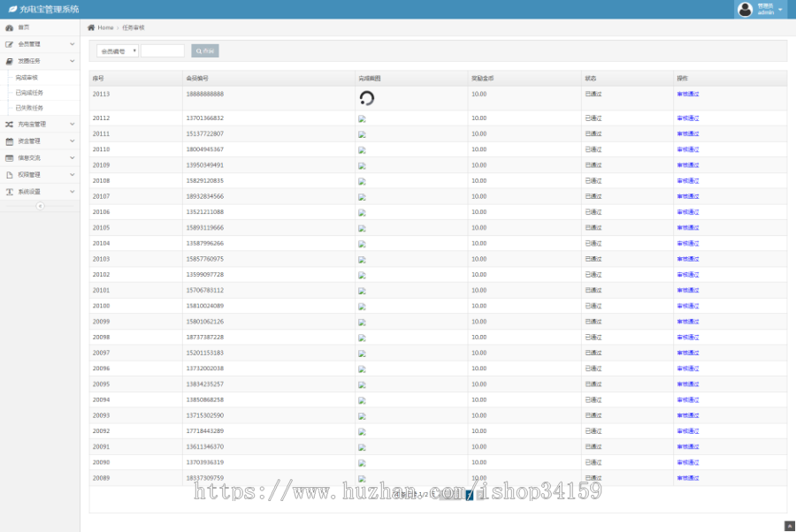Click the calendar icon beside 资金管理
This screenshot has height=532, width=796.
(x=9, y=141)
